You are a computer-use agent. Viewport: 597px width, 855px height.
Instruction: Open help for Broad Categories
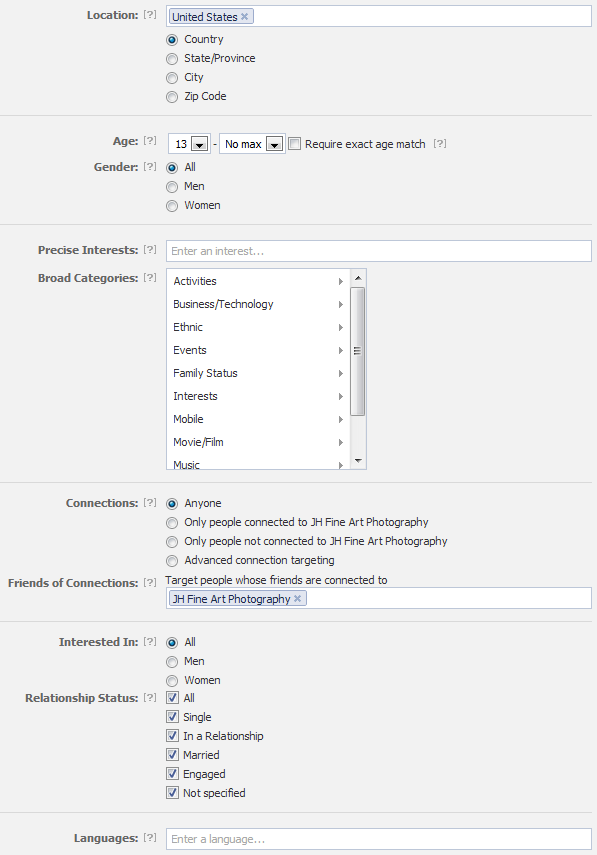point(150,278)
